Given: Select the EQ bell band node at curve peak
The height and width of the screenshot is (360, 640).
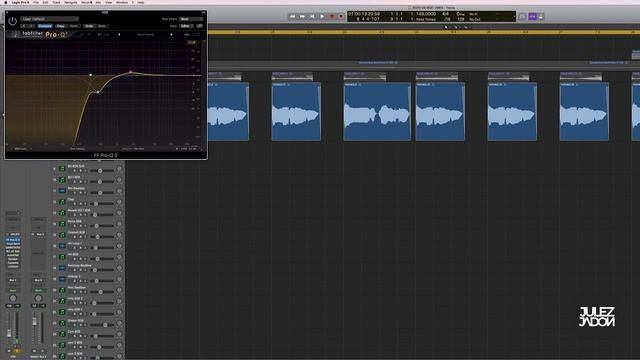Looking at the screenshot, I should [x=131, y=72].
